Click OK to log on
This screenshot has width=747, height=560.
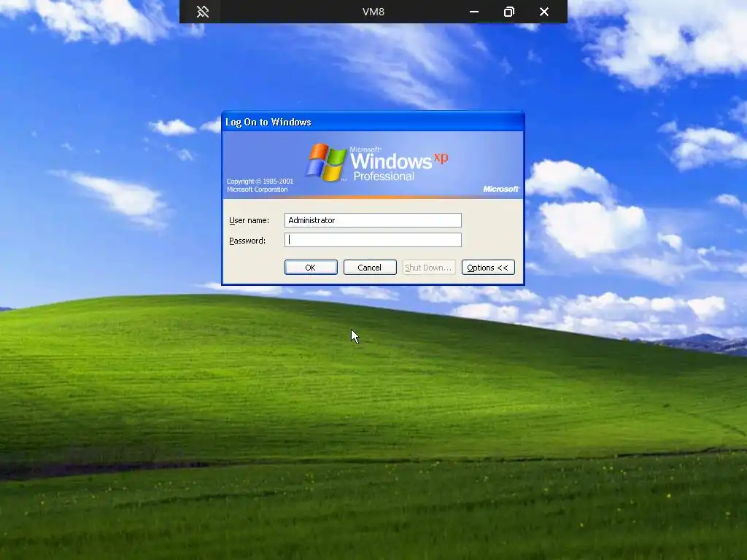(x=311, y=267)
